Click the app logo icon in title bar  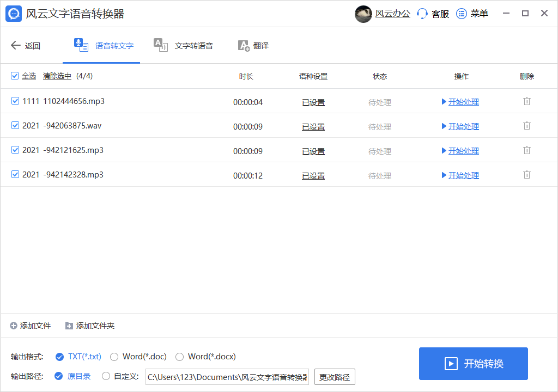tap(14, 14)
